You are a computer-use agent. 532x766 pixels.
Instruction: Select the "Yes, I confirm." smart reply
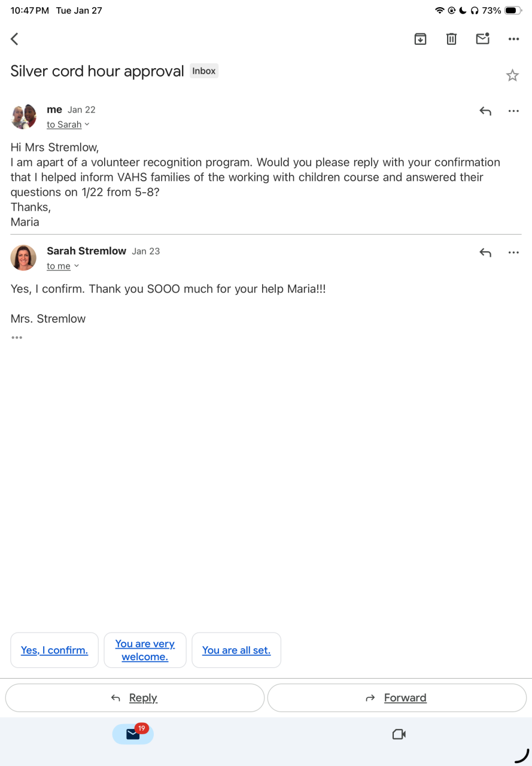[54, 651]
